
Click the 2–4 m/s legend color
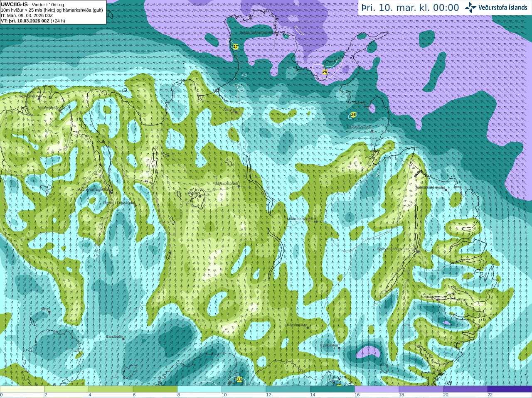coord(66,389)
